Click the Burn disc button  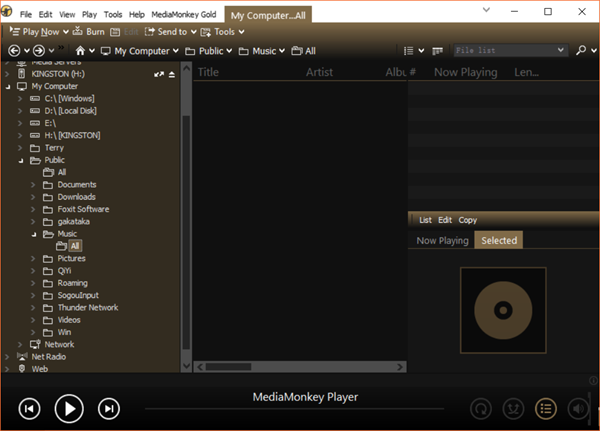click(89, 32)
